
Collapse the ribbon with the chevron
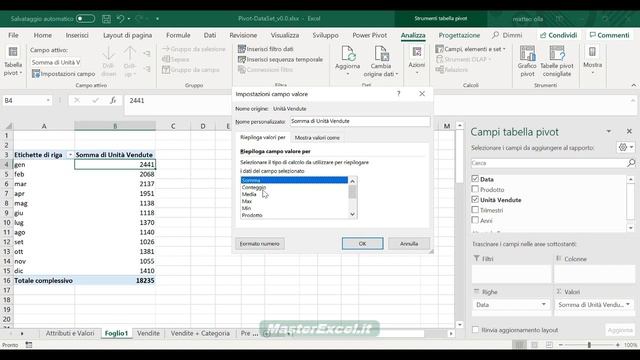coord(633,85)
